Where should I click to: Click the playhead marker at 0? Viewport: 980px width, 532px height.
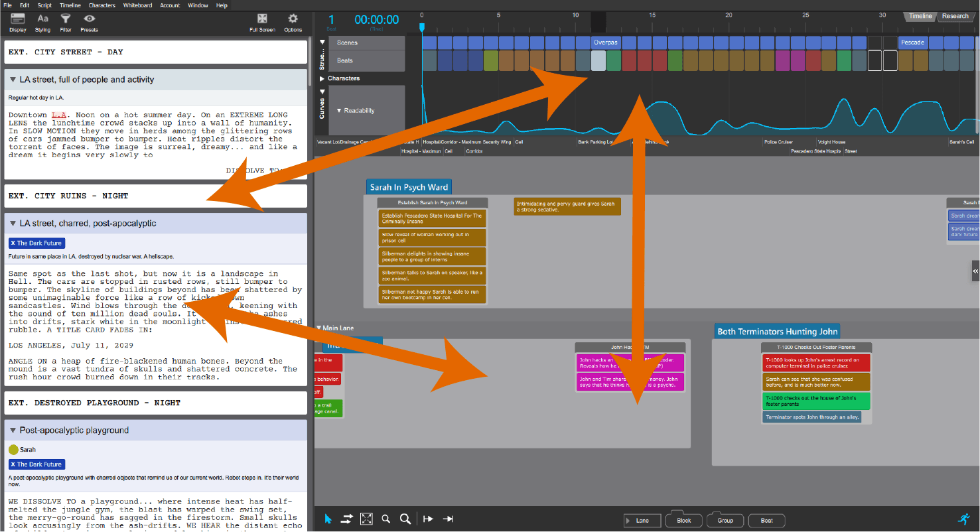pyautogui.click(x=421, y=27)
